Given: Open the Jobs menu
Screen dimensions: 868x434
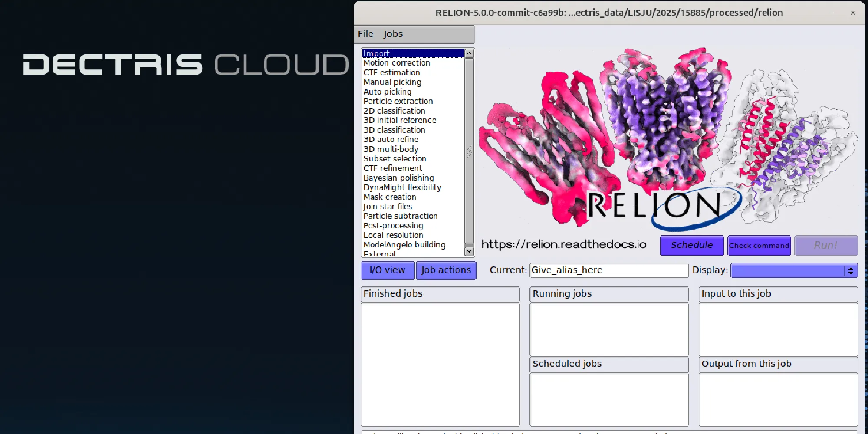Looking at the screenshot, I should point(393,34).
